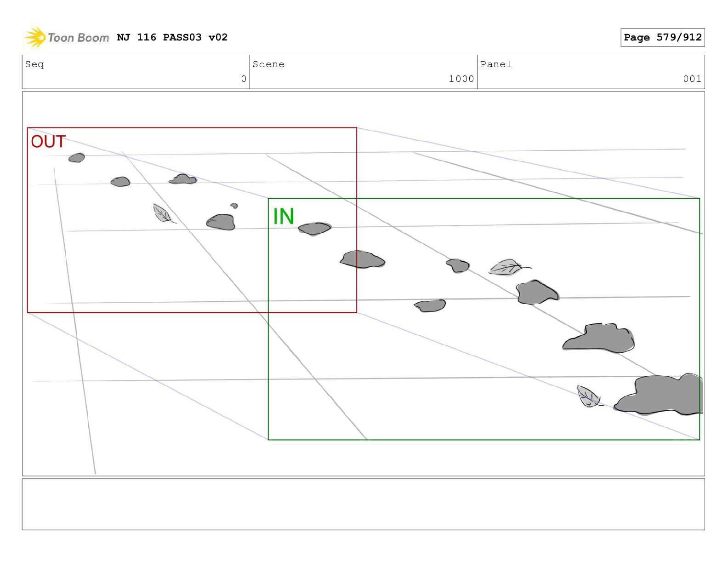This screenshot has width=728, height=563.
Task: Click the large gray puddle at bottom right
Action: (x=660, y=395)
